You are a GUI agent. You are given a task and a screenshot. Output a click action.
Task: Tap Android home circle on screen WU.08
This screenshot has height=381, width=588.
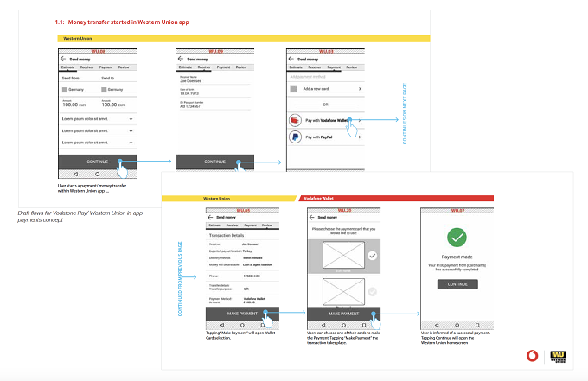97,175
